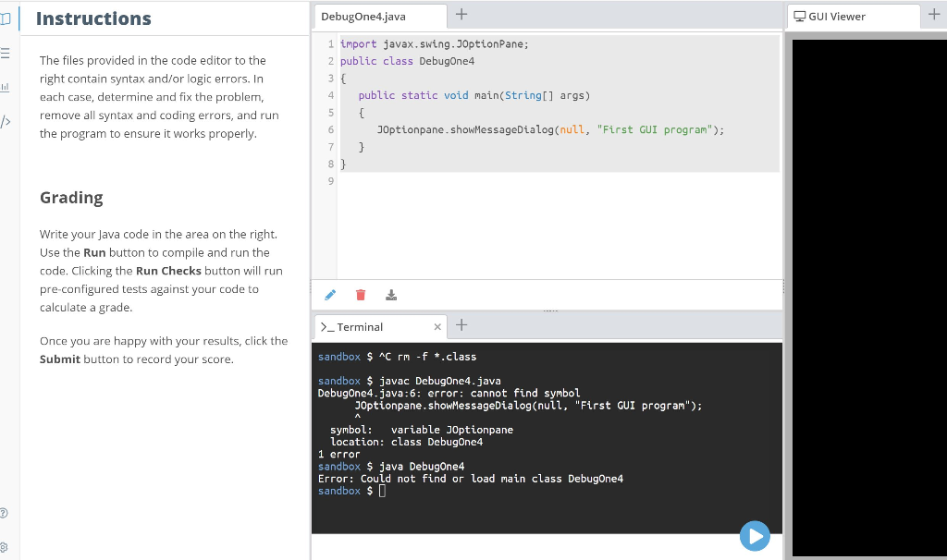Screen dimensions: 947x560
Task: Click the download file icon
Action: 390,294
